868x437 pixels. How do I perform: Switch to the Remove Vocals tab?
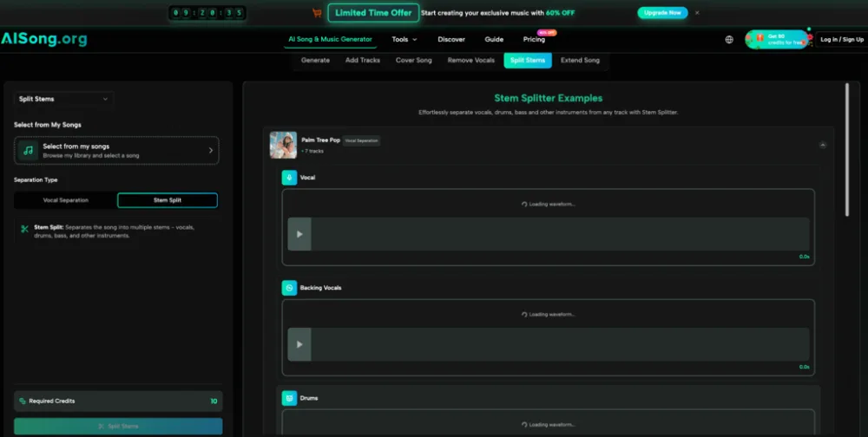[x=470, y=61]
